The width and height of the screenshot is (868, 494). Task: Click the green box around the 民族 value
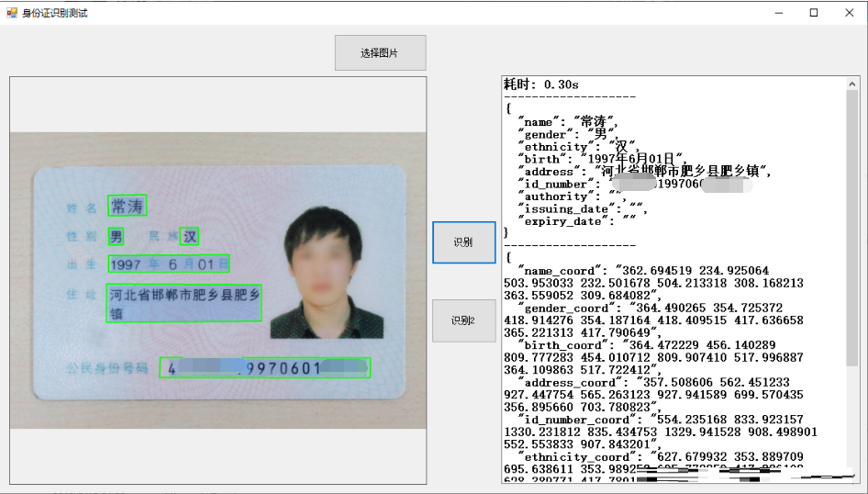point(189,237)
